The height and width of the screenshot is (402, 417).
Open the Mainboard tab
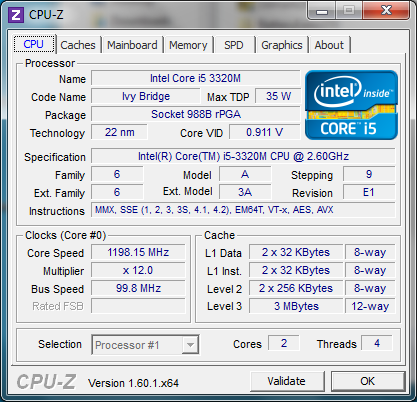click(132, 45)
